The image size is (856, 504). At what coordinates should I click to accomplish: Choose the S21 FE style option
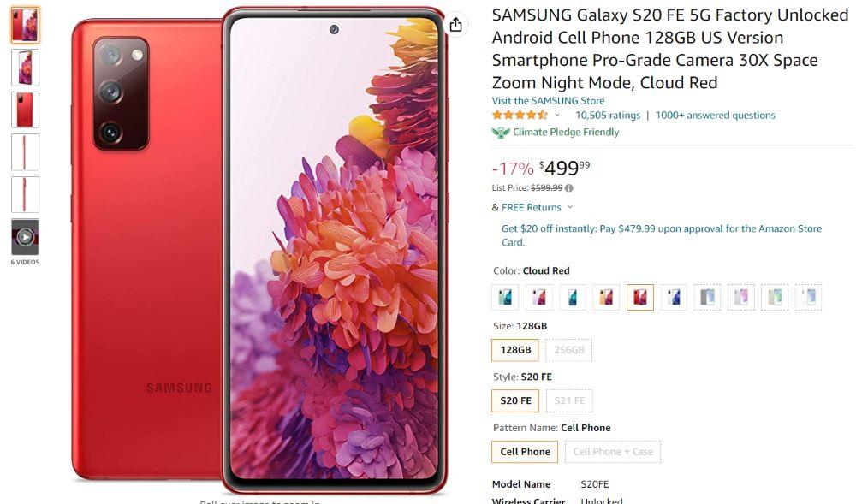point(569,401)
